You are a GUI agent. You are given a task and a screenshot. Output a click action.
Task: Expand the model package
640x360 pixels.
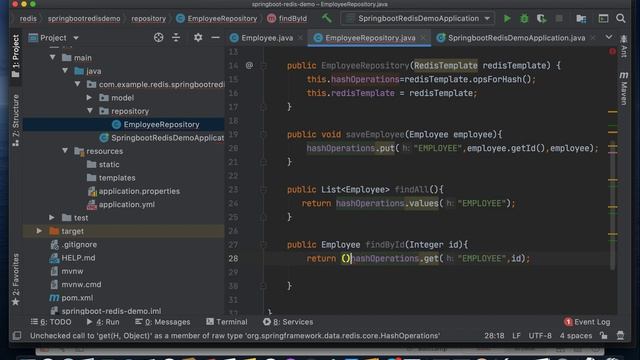[90, 98]
